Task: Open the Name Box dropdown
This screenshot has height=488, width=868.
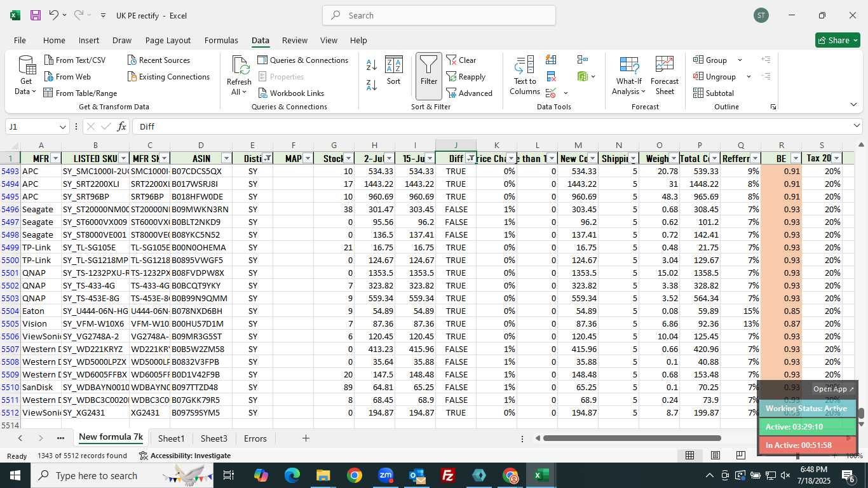Action: coord(62,126)
